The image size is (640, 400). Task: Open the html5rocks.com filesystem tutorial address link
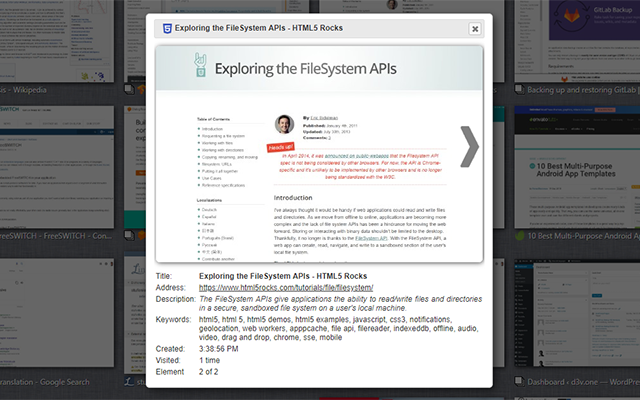click(286, 287)
